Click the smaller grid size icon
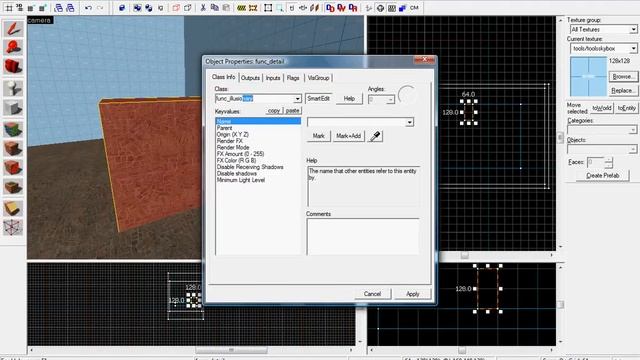This screenshot has width=640, height=360. [31, 8]
